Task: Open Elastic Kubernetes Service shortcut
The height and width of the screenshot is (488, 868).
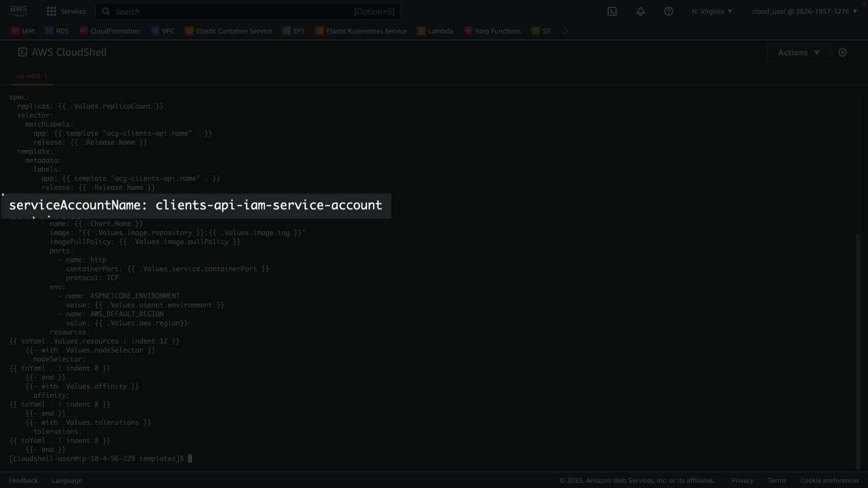Action: (x=361, y=31)
